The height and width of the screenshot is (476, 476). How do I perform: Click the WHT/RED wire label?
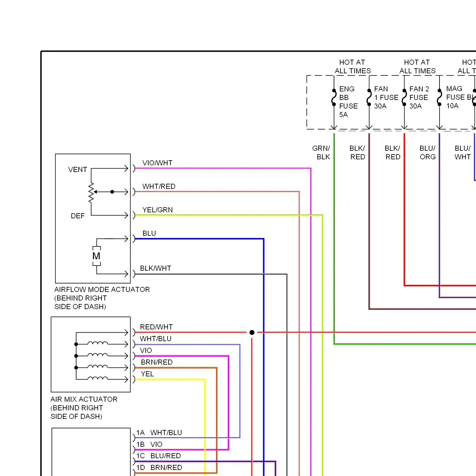point(159,186)
